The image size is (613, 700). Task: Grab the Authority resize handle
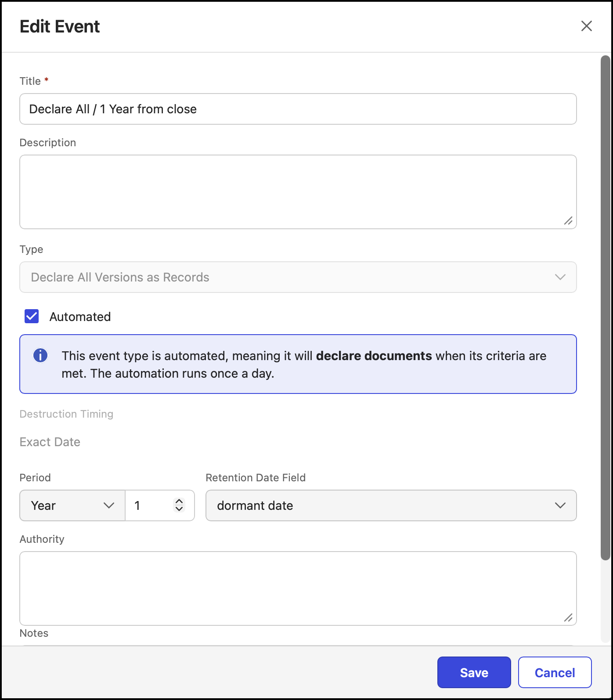point(568,617)
